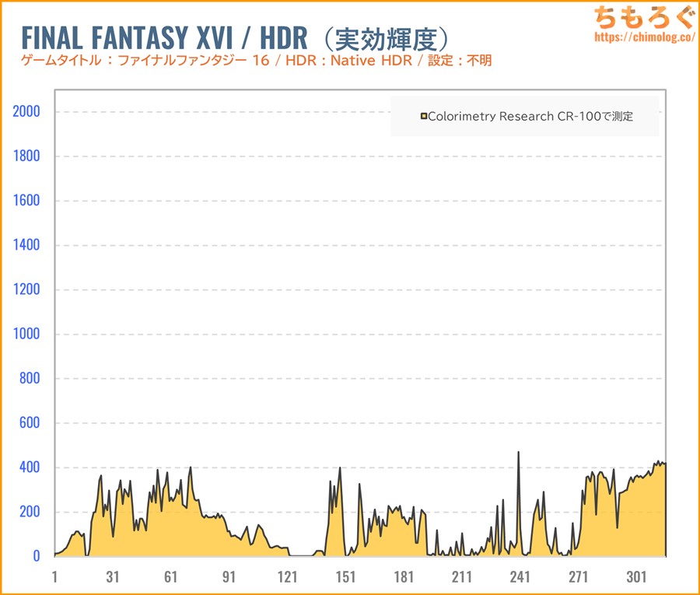Click x-axis label 241
This screenshot has height=595, width=700.
tap(520, 576)
